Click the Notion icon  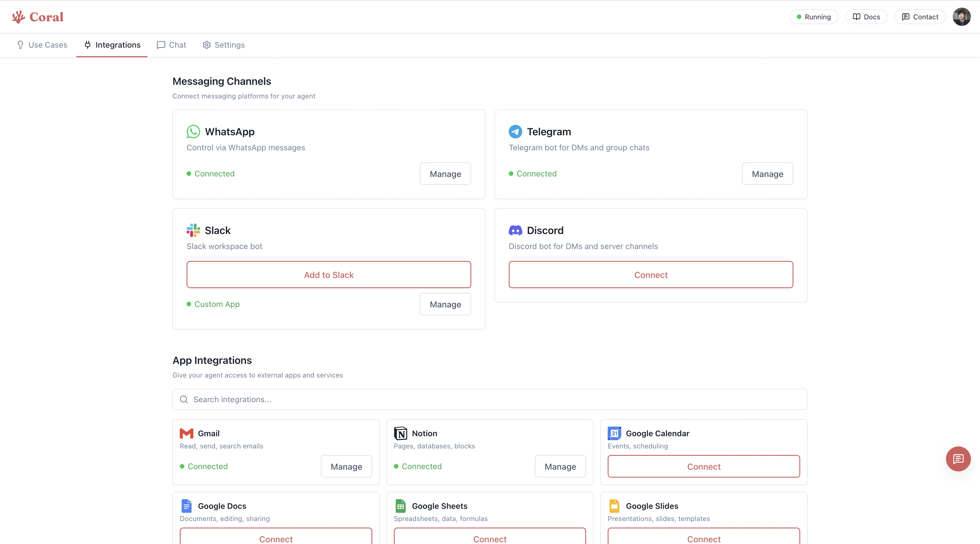point(401,433)
